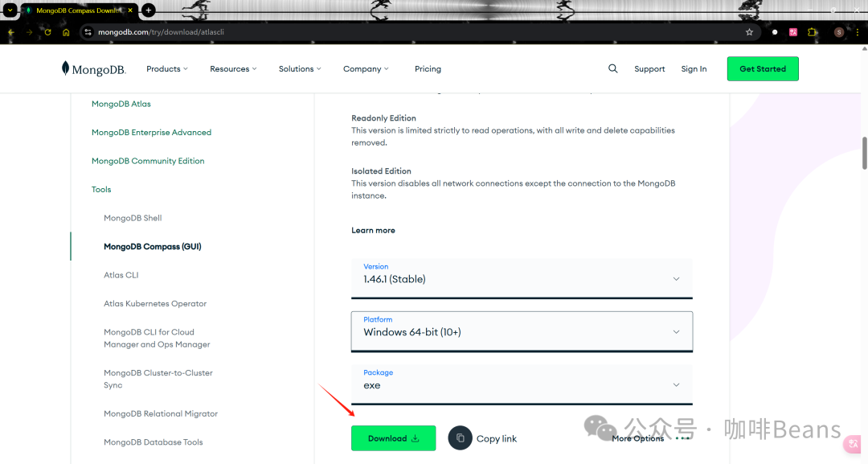This screenshot has height=464, width=868.
Task: Open the Products menu
Action: pos(167,68)
